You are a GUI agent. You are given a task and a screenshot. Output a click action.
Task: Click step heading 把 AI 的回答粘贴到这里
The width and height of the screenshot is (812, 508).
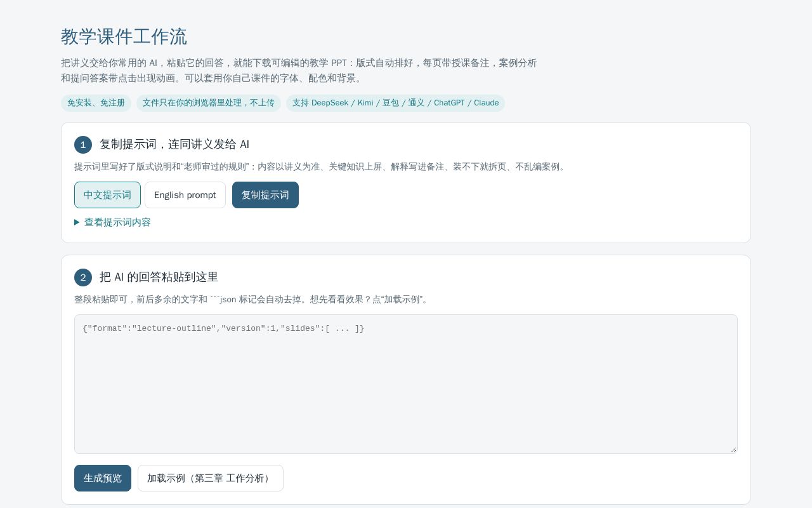tap(159, 277)
